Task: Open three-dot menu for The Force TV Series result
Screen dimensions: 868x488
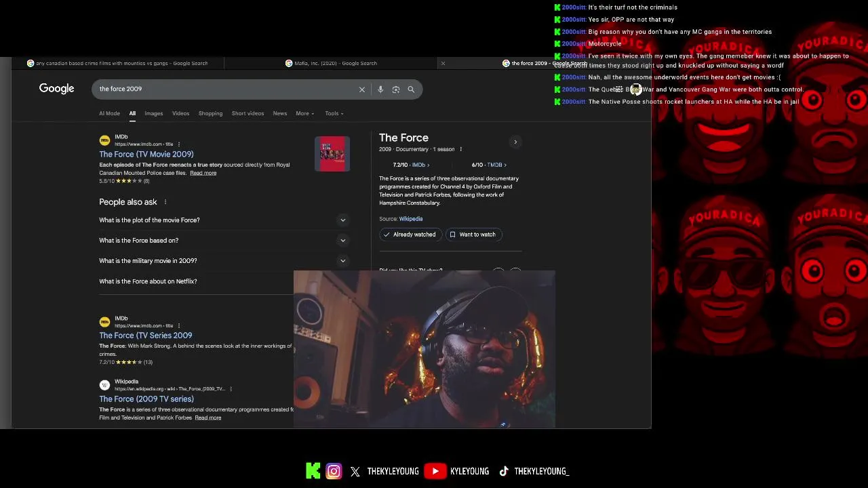Action: coord(179,326)
